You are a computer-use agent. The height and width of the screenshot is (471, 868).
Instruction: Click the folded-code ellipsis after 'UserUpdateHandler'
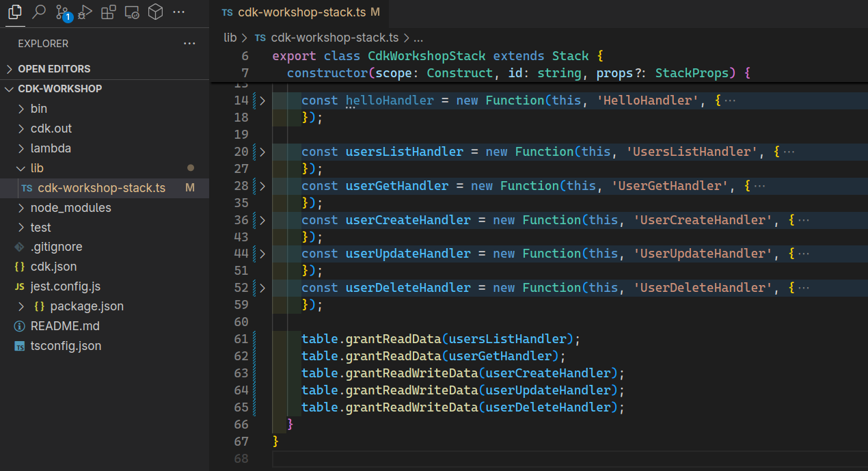pos(804,254)
